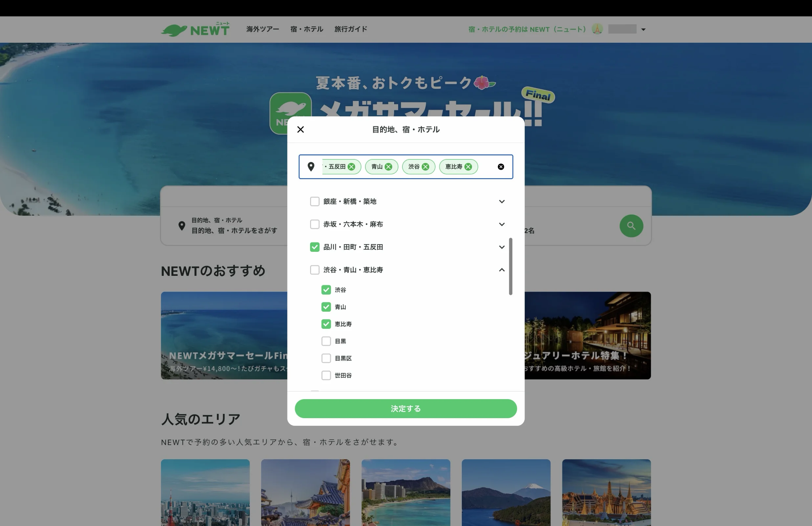Screen dimensions: 812x526
Task: Click the 人気のエリア heading
Action: click(201, 419)
